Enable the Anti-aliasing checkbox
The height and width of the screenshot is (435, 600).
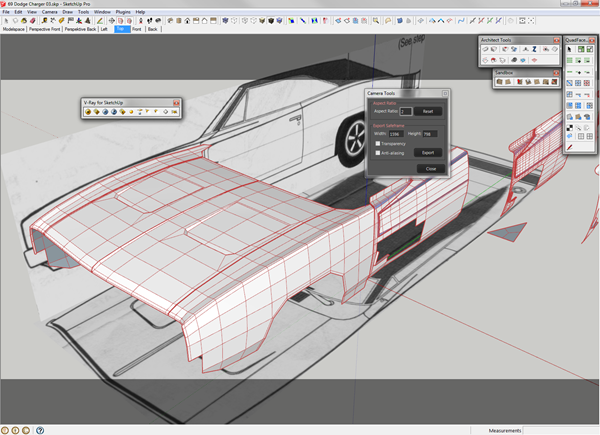(x=377, y=152)
